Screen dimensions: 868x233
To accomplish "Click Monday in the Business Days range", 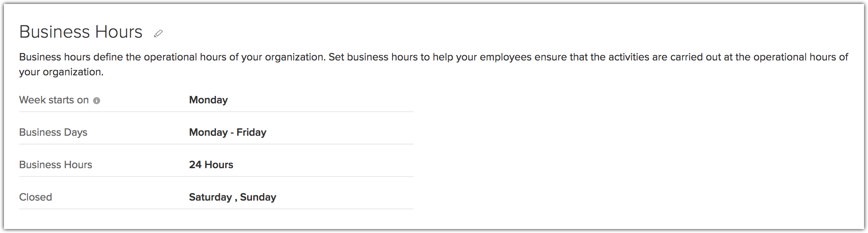I will (x=208, y=133).
